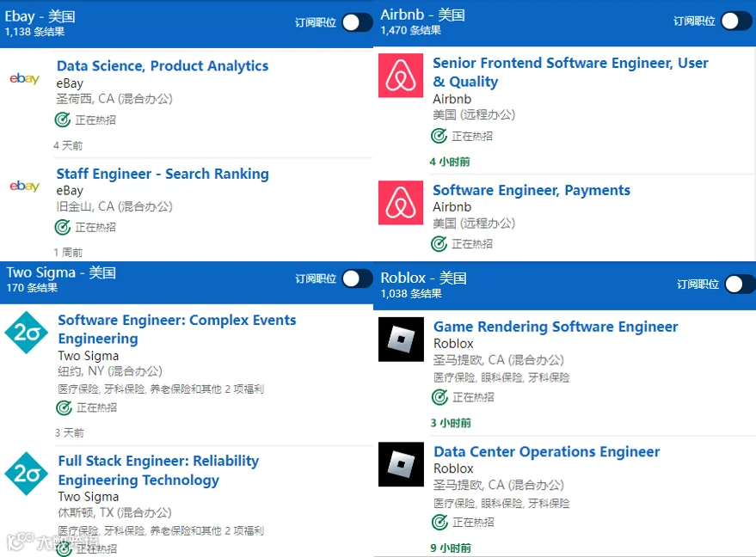
Task: Click Airbnb logo beside Payments job
Action: [x=401, y=203]
